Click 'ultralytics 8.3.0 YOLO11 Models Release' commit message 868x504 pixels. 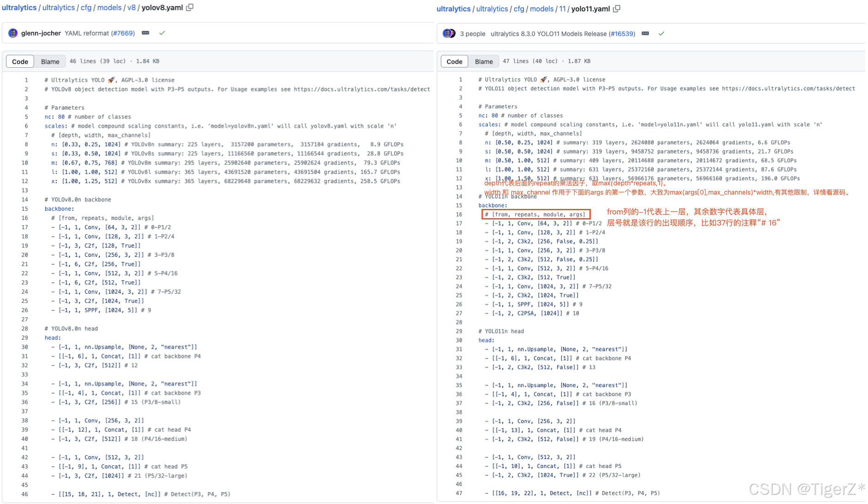coord(549,34)
